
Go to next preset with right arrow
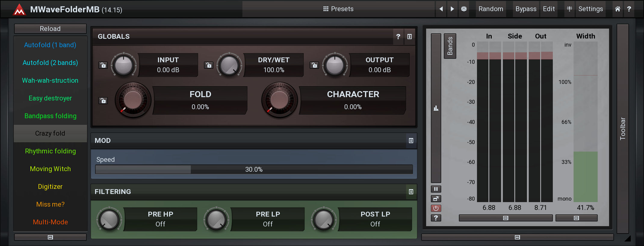point(452,9)
